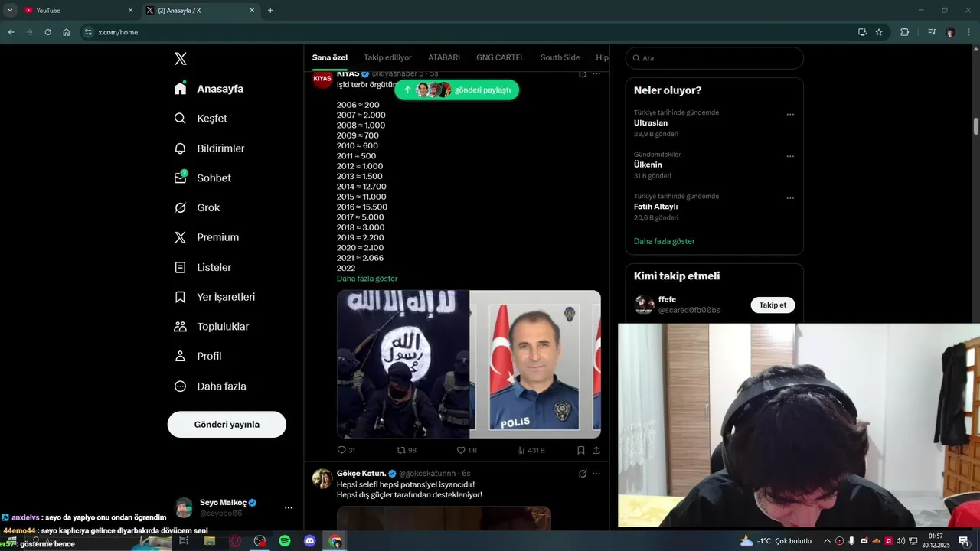Open police officer image in KIYAS post
Viewport: 980px width, 551px height.
pos(535,364)
